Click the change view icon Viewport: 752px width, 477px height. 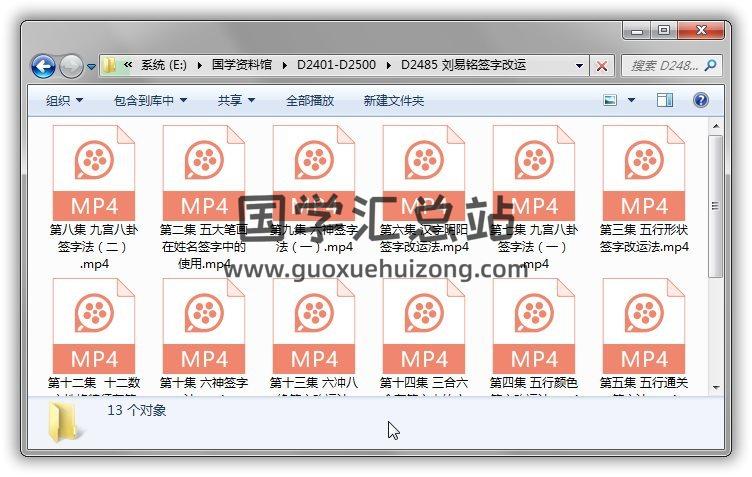[610, 100]
